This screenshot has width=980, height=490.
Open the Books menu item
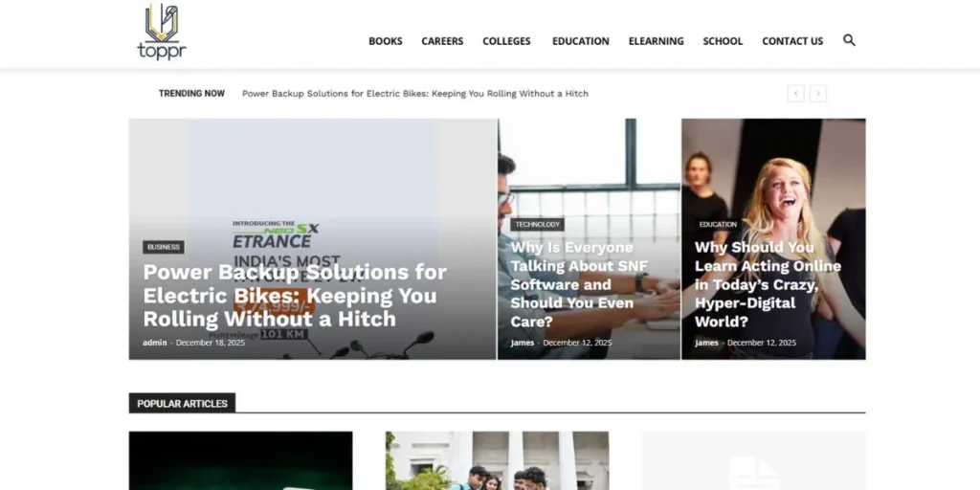point(386,41)
